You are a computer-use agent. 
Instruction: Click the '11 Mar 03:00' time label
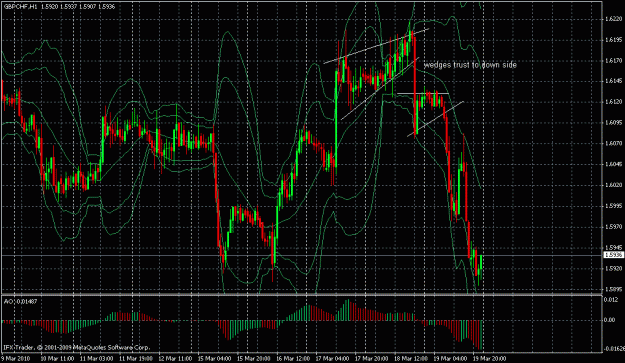pyautogui.click(x=97, y=359)
